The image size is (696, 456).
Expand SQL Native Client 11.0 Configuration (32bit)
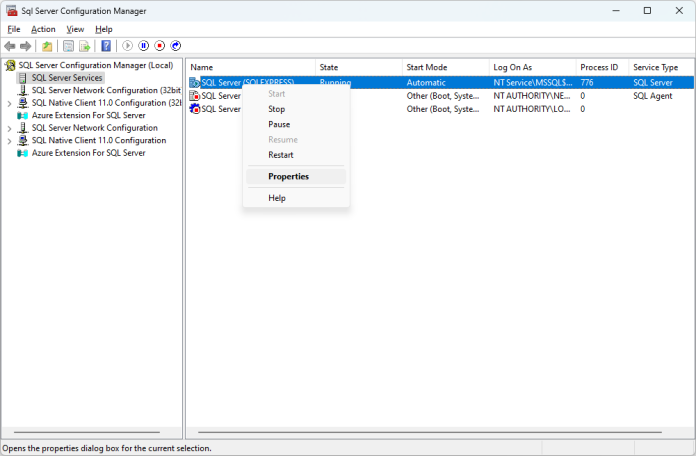click(x=9, y=103)
